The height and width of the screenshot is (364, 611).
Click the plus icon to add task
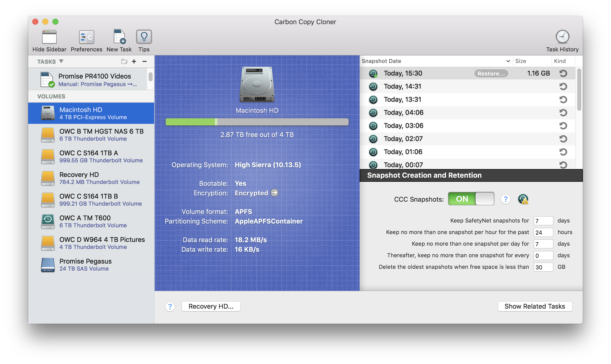134,61
